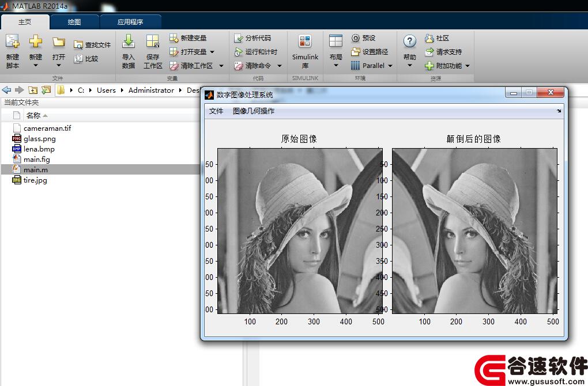Click C: in the path bar
The width and height of the screenshot is (588, 386).
[81, 90]
